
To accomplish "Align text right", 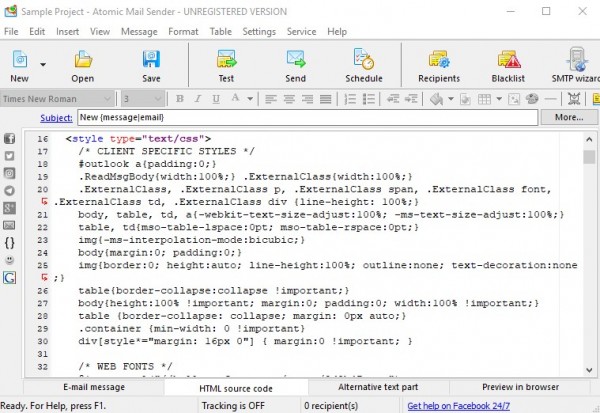I will [x=307, y=99].
